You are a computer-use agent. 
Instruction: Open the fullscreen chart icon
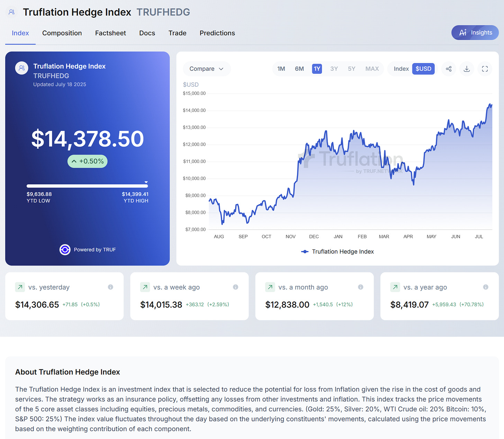point(485,69)
